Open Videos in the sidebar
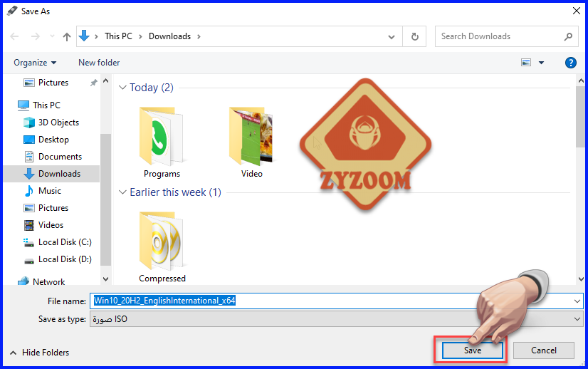The width and height of the screenshot is (588, 369). point(51,225)
